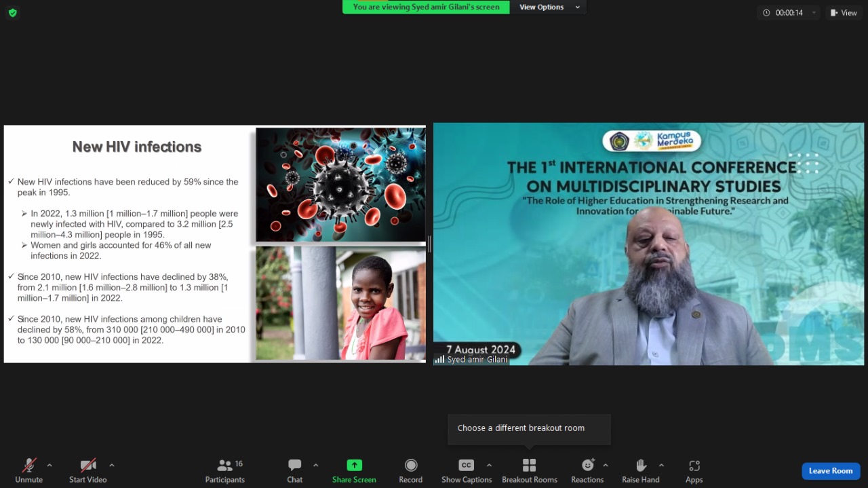Toggle Show Captions on
This screenshot has height=488, width=868.
coord(467,470)
